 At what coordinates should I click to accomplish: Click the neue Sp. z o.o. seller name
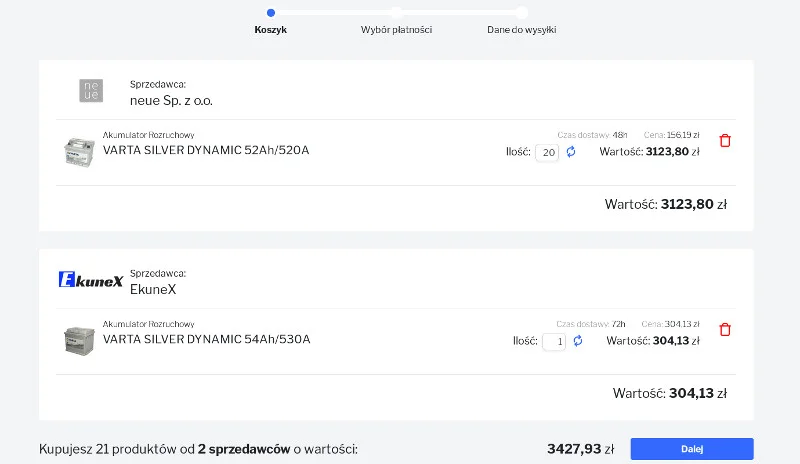click(171, 101)
